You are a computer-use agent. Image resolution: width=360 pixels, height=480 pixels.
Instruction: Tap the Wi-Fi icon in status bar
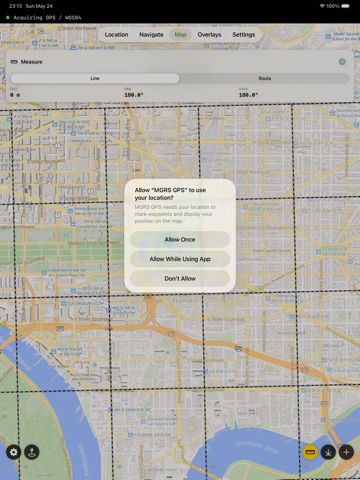pyautogui.click(x=322, y=6)
